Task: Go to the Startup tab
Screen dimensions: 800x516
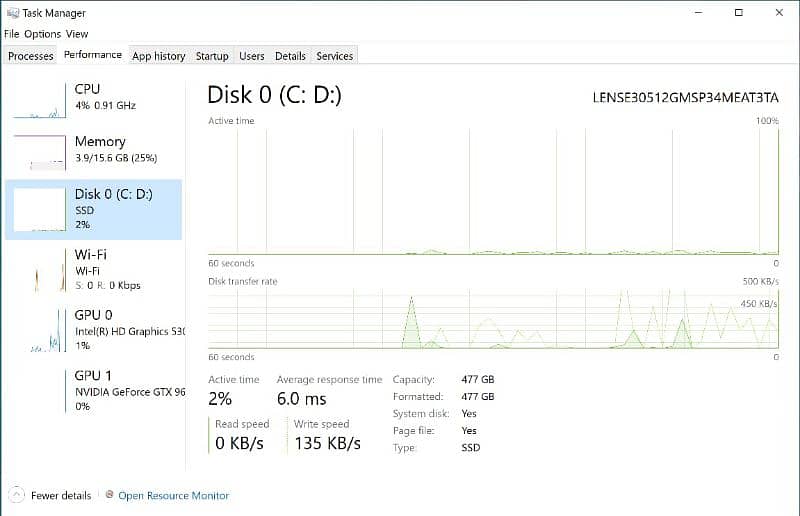Action: coord(212,56)
